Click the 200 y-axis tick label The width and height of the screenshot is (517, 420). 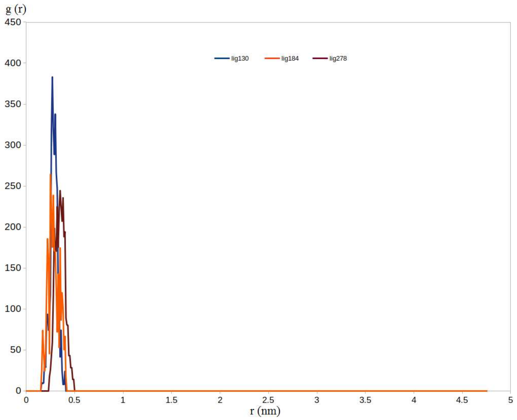[13, 227]
